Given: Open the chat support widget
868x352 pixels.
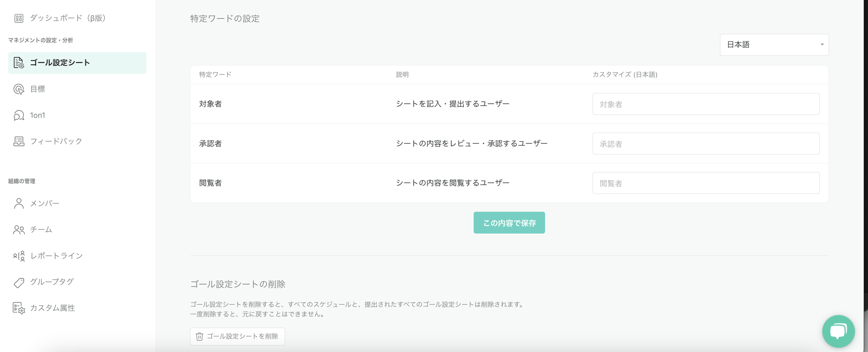Looking at the screenshot, I should click(x=838, y=331).
